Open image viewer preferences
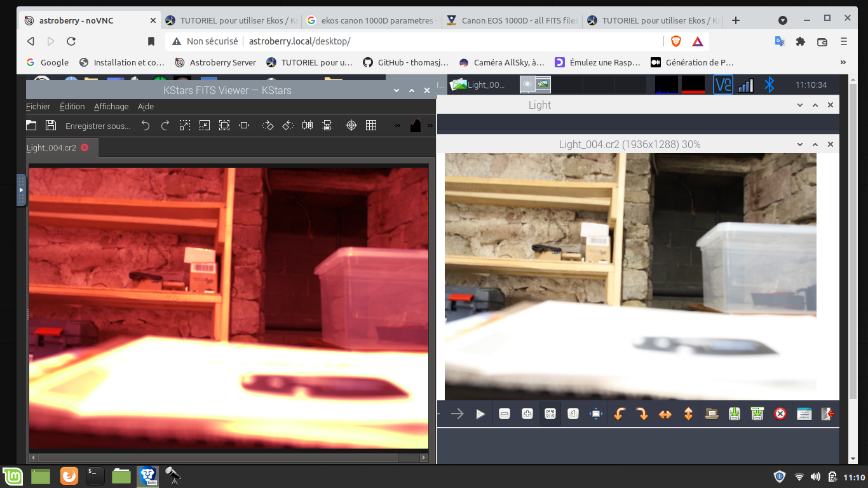 (x=804, y=414)
